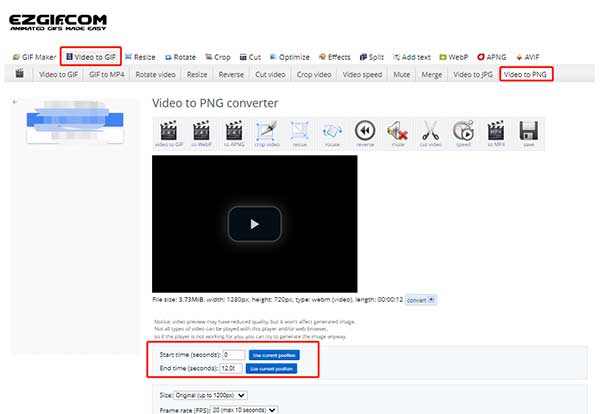Viewport: 600px width, 414px height.
Task: Click the convert link beside video length
Action: pyautogui.click(x=421, y=300)
